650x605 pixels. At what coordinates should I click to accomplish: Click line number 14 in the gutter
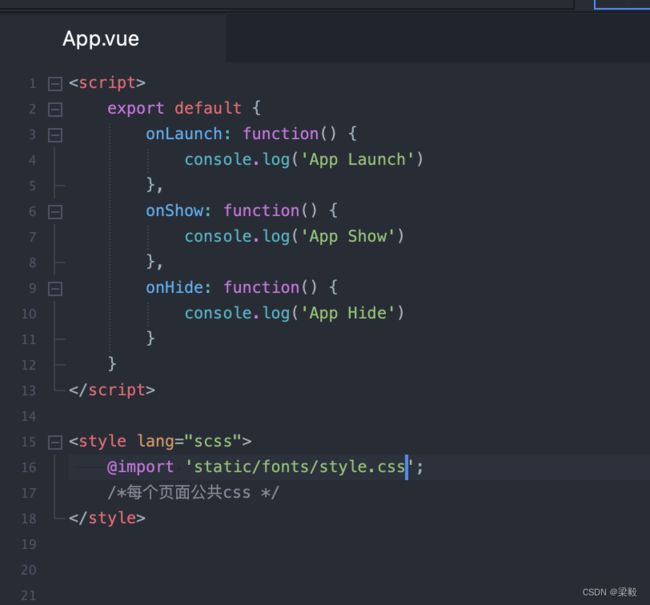[29, 416]
